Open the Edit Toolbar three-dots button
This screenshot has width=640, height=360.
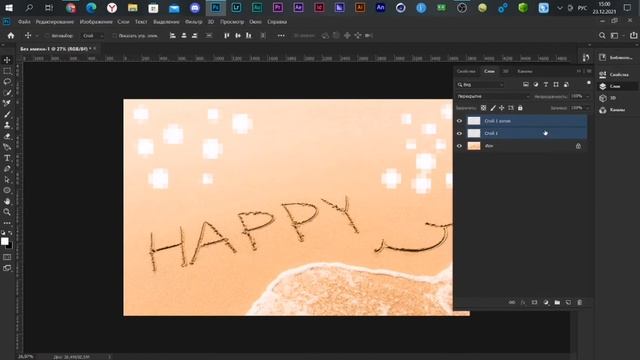tap(7, 223)
